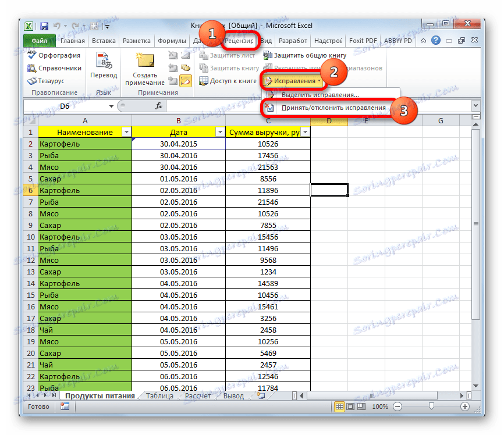Minimize the ribbon with caret icon

coord(423,41)
